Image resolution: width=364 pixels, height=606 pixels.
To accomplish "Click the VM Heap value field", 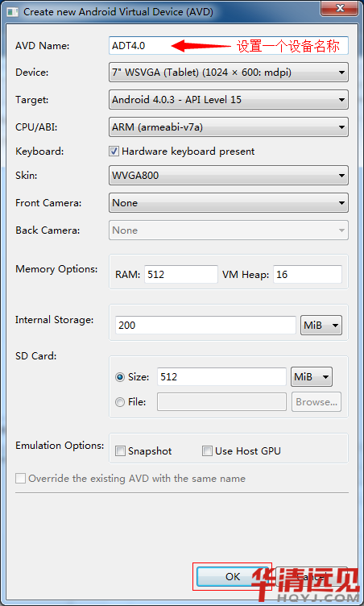I will click(x=308, y=275).
